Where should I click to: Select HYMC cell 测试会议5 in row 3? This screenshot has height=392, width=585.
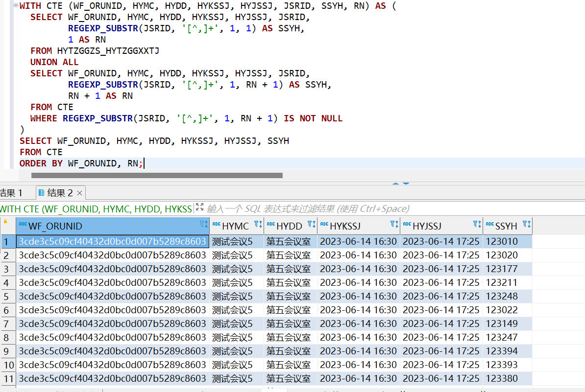(237, 269)
